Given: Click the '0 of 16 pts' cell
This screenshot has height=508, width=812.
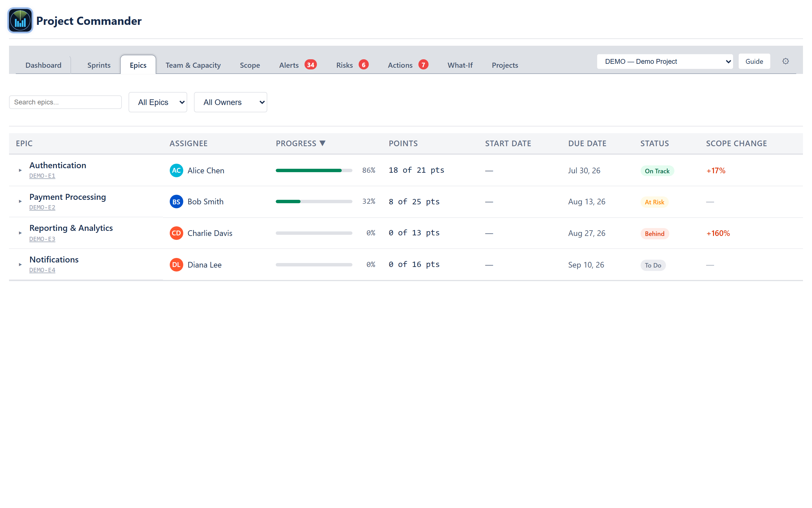Looking at the screenshot, I should coord(414,264).
